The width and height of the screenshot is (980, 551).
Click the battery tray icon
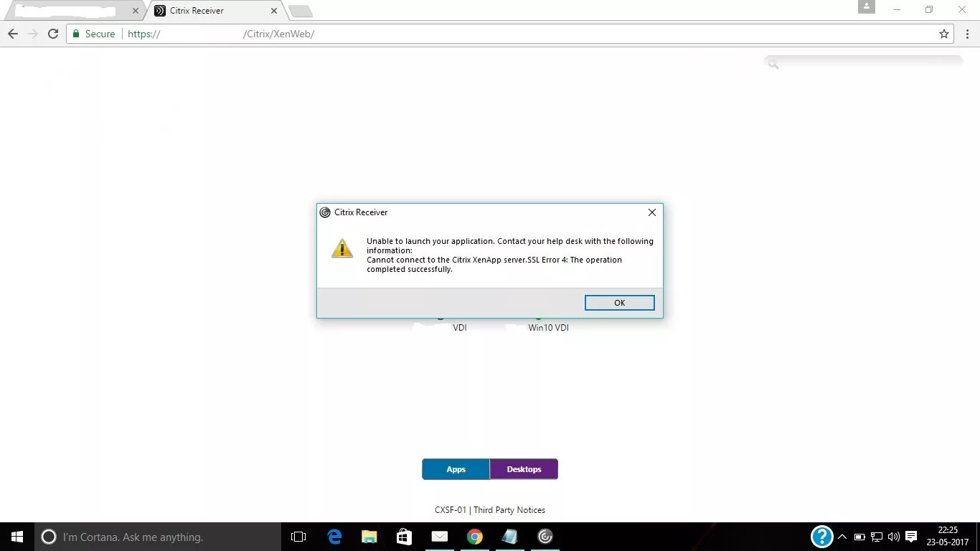pyautogui.click(x=859, y=537)
